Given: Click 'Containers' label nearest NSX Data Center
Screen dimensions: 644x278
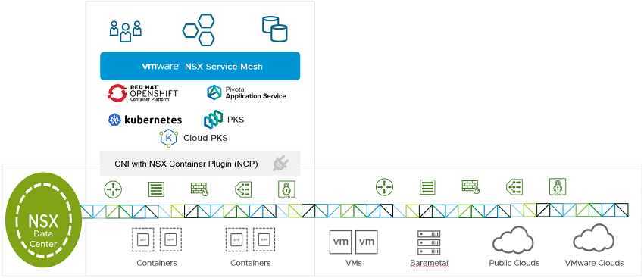Looking at the screenshot, I should coord(157,263).
